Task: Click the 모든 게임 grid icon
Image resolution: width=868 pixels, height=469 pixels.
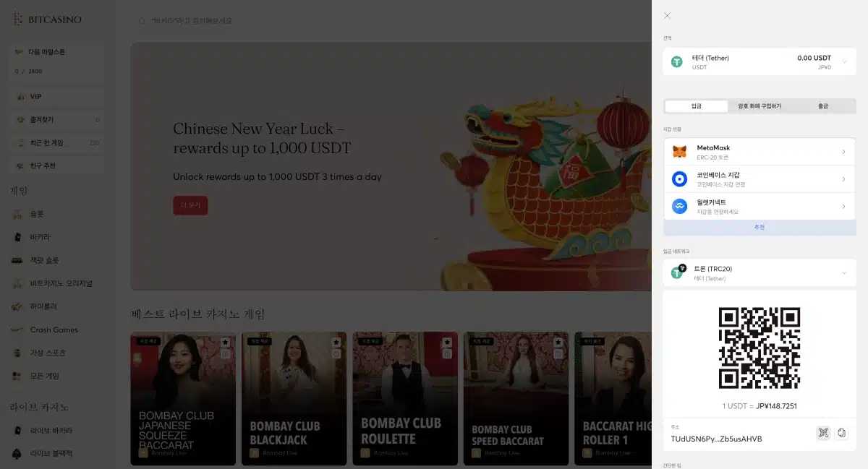Action: point(17,376)
